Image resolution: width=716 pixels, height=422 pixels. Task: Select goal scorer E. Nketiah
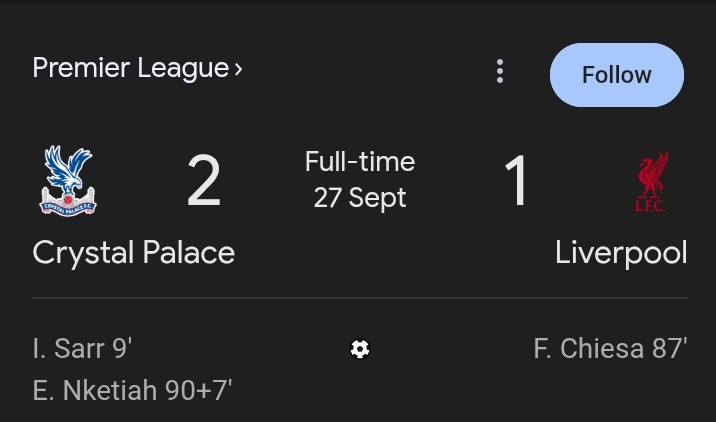[95, 390]
